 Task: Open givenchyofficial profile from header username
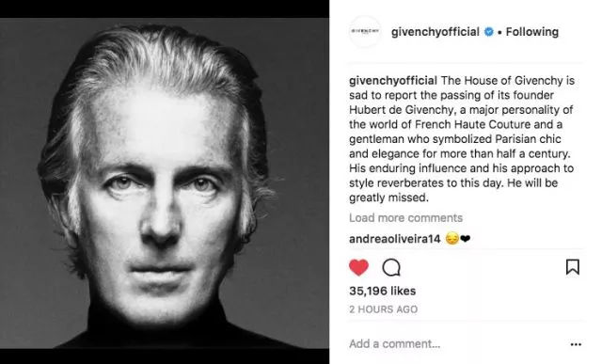[x=435, y=31]
